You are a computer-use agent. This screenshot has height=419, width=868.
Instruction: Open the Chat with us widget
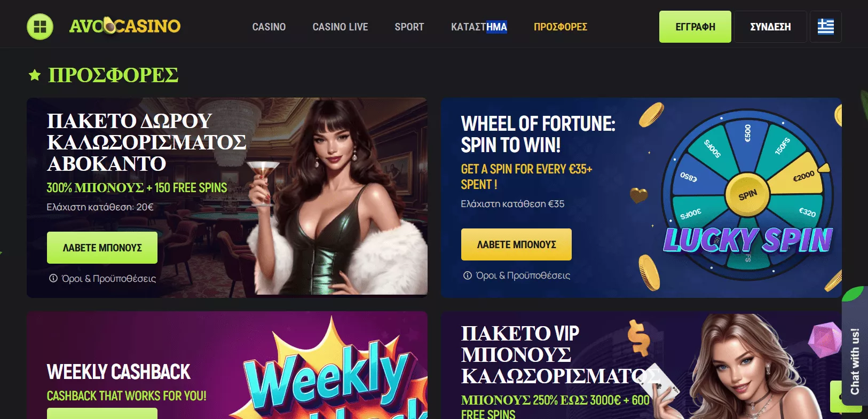coord(855,361)
